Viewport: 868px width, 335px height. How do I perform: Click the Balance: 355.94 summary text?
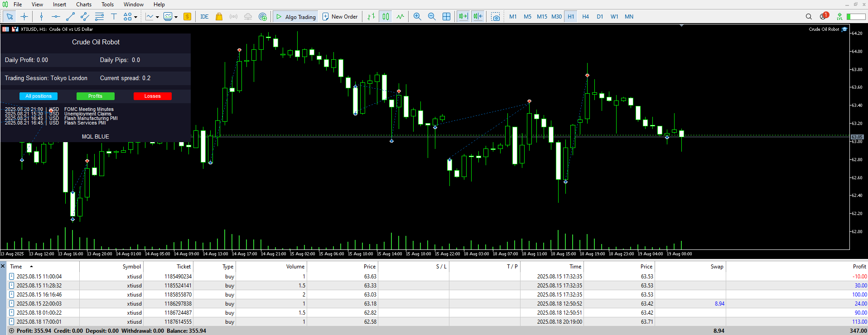(187, 331)
